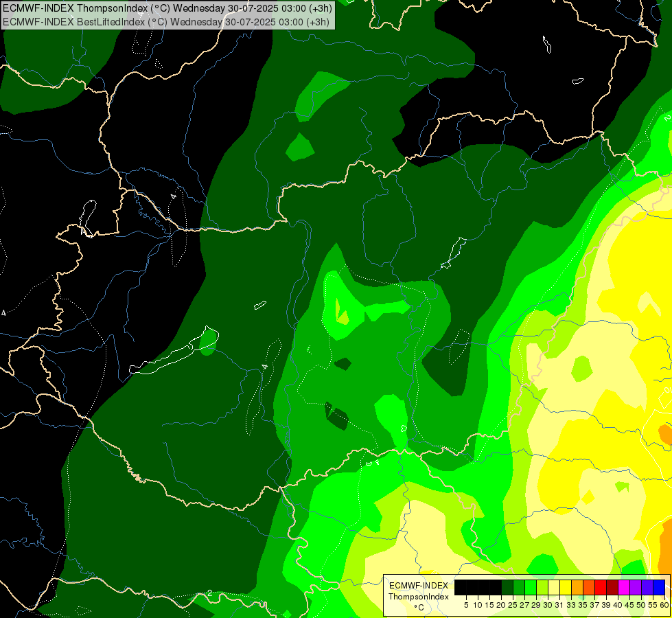Screen dimensions: 672x618
Task: Select the indigo 50–55 legend swatch
Action: tap(647, 587)
